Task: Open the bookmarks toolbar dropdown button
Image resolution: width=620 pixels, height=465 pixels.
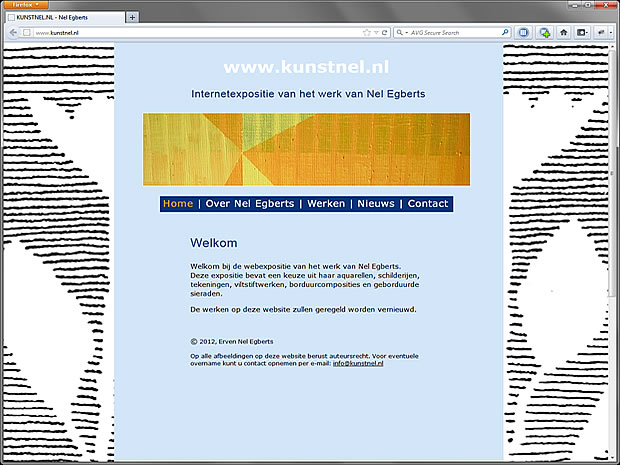Action: click(x=582, y=32)
